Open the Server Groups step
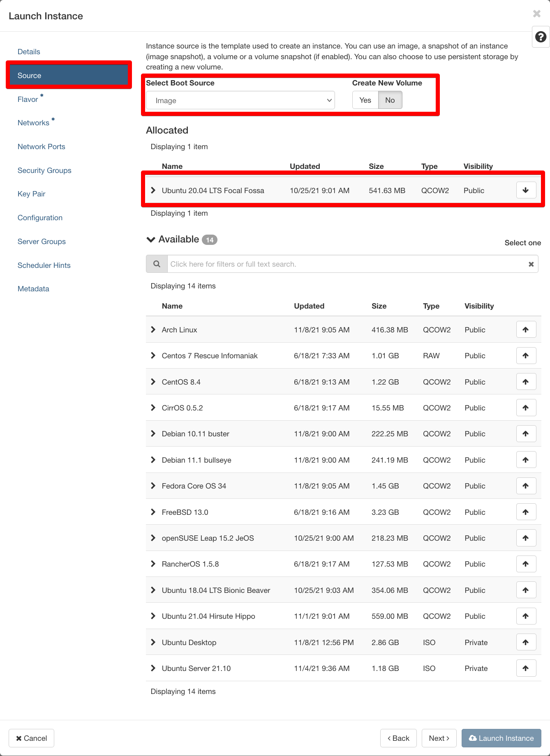 pos(42,242)
